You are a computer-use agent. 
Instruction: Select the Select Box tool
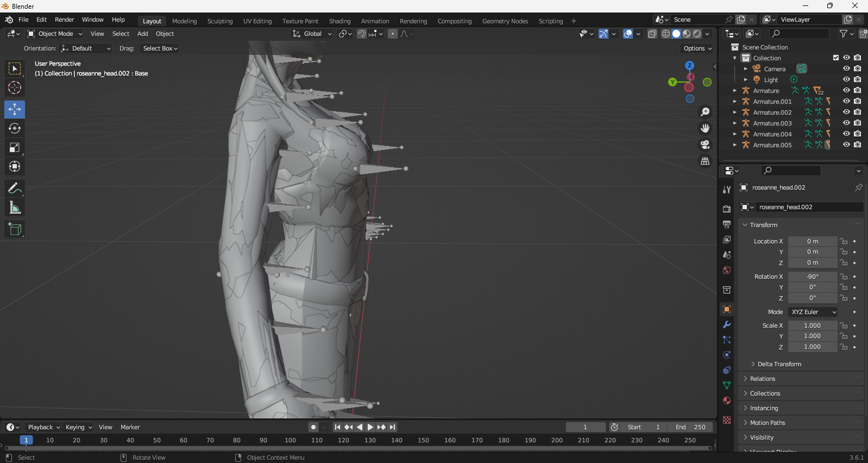click(15, 68)
